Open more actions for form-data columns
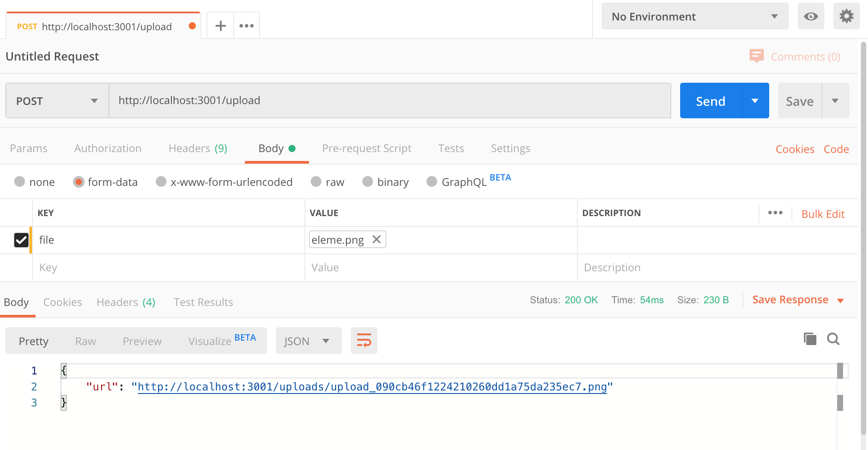 775,213
